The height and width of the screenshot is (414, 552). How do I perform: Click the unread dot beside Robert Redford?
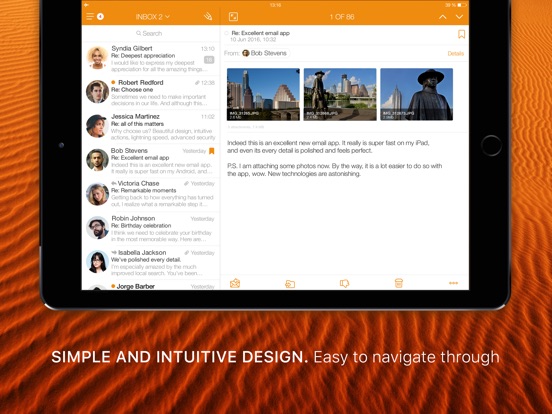click(113, 82)
